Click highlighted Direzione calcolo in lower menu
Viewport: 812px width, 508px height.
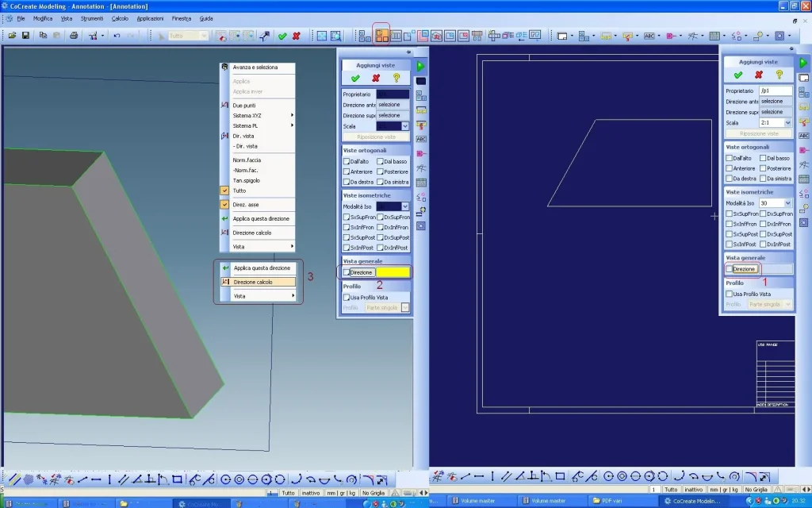point(258,282)
